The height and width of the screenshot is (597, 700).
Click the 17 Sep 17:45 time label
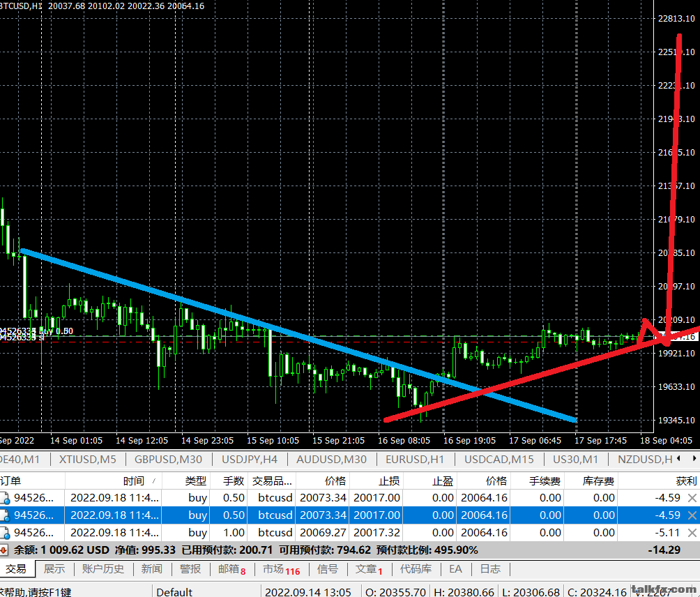(x=600, y=441)
